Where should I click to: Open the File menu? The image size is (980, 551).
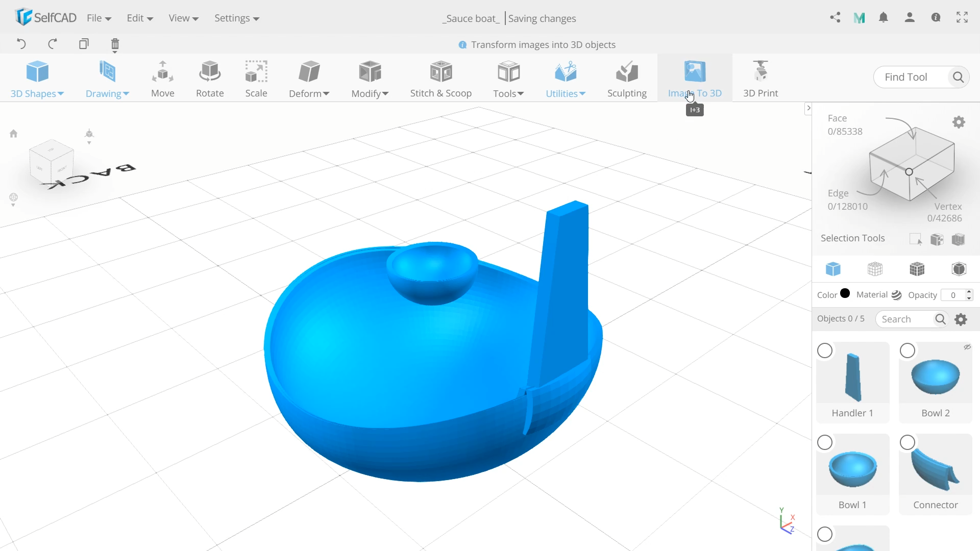click(99, 18)
